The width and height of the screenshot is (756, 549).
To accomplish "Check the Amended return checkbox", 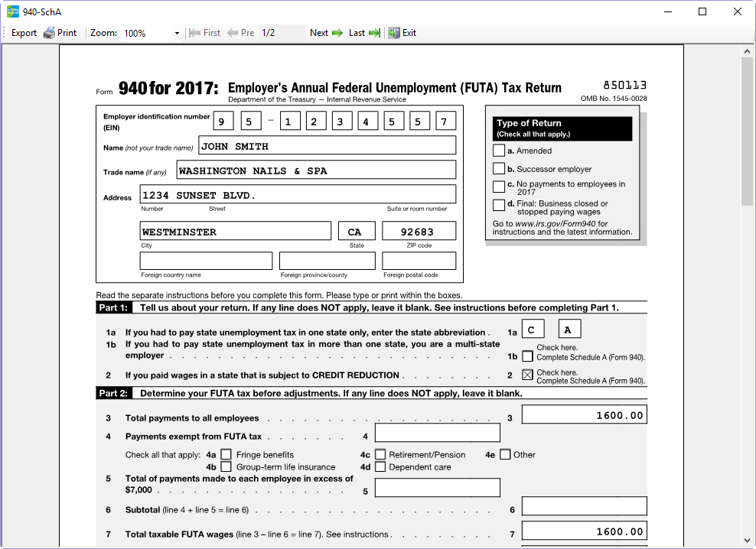I will [499, 151].
